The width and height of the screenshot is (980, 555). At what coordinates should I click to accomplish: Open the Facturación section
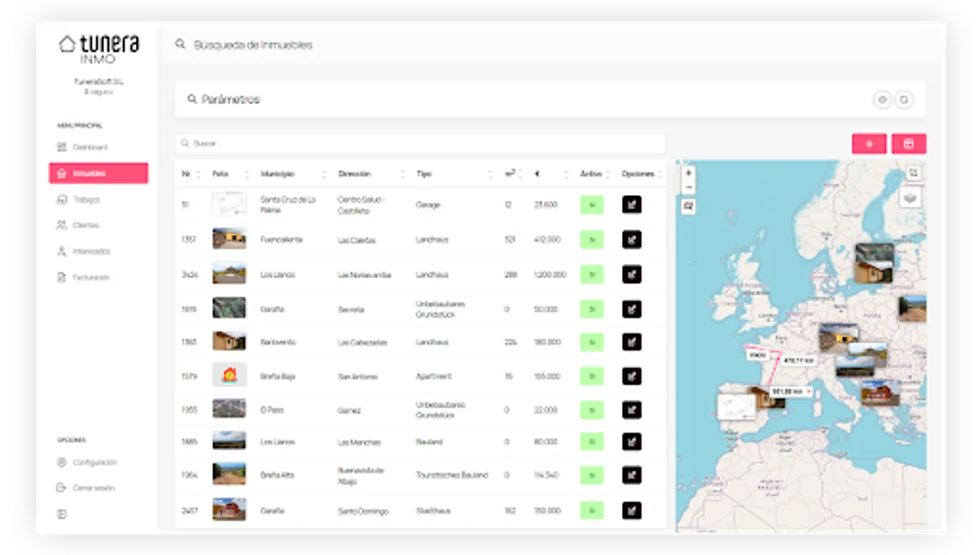pyautogui.click(x=83, y=277)
